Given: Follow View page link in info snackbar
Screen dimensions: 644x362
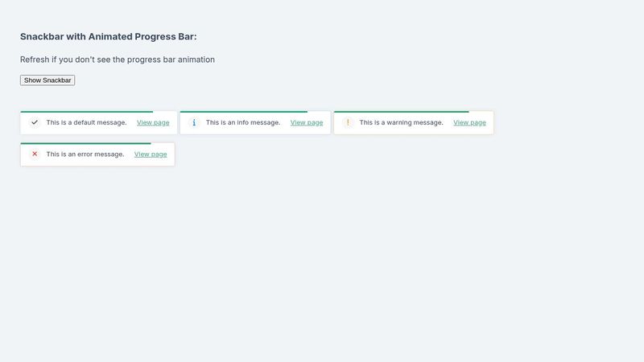Looking at the screenshot, I should [x=307, y=122].
